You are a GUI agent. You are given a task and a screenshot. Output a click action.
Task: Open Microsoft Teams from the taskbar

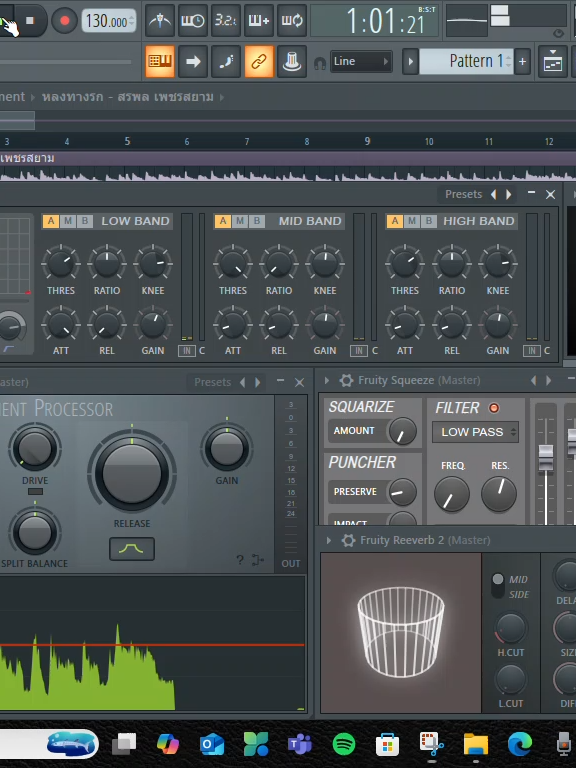[300, 744]
